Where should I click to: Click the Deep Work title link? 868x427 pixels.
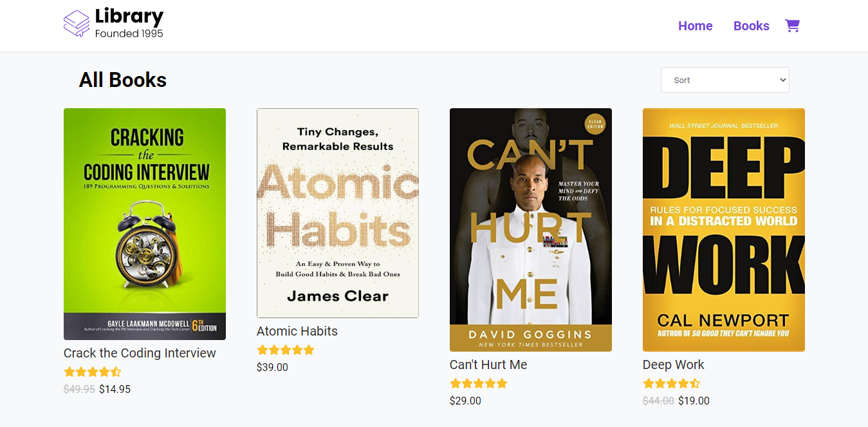tap(673, 365)
